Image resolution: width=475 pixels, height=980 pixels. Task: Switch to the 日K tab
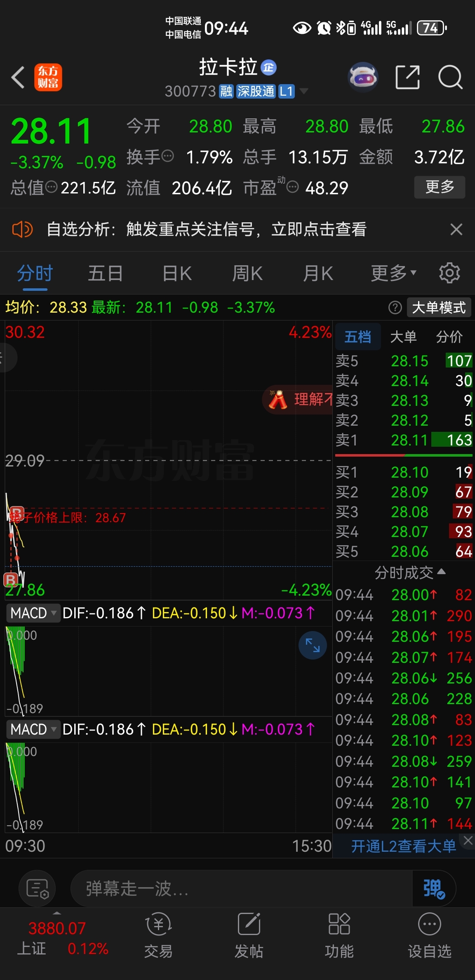pos(177,273)
